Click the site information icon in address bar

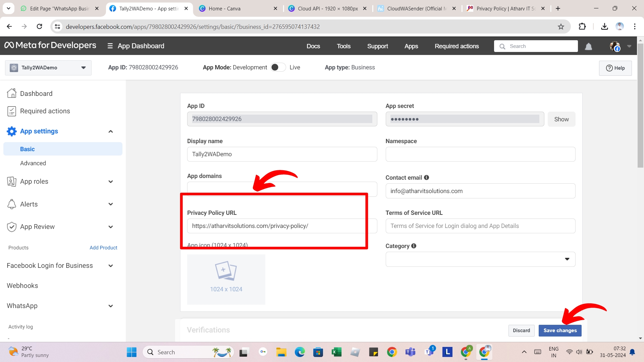point(58,26)
